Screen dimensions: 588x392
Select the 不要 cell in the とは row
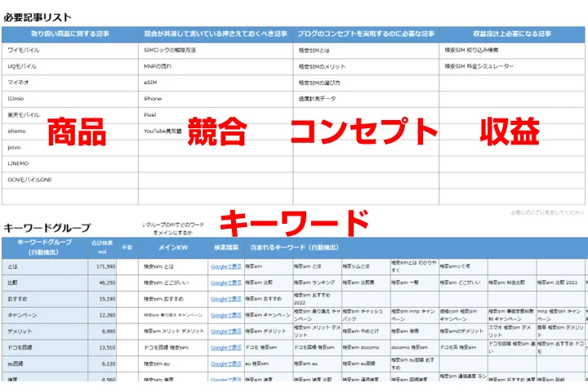(127, 267)
